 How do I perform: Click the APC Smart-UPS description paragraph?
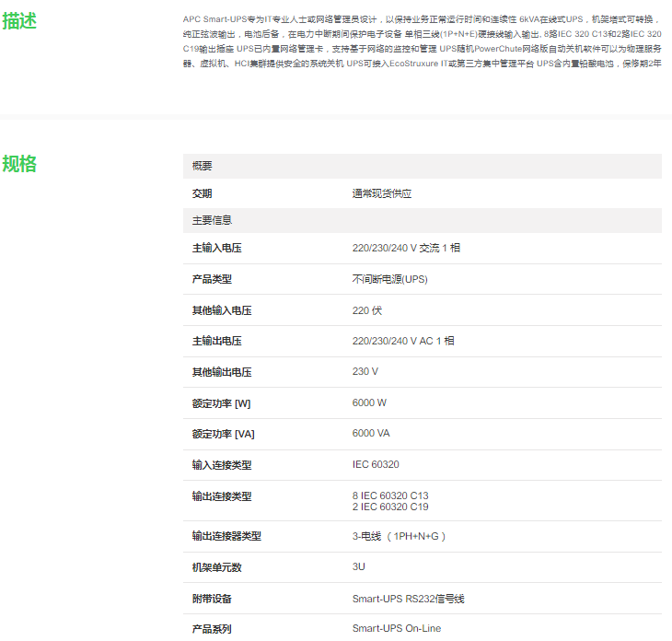tap(422, 41)
